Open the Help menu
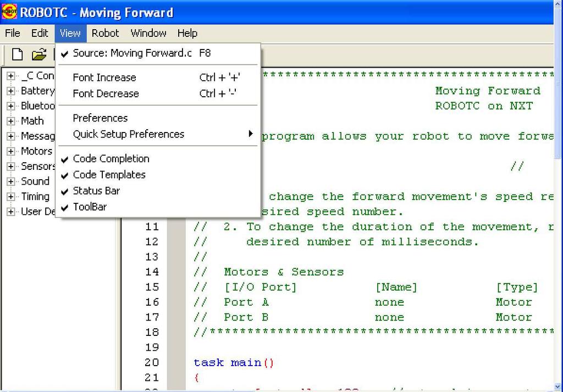This screenshot has width=563, height=392. (x=187, y=34)
